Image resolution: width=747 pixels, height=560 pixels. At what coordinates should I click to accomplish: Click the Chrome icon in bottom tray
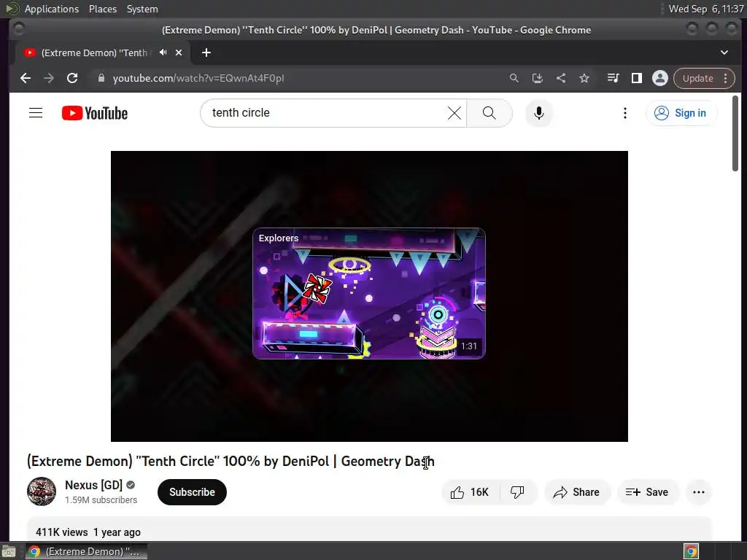click(691, 551)
